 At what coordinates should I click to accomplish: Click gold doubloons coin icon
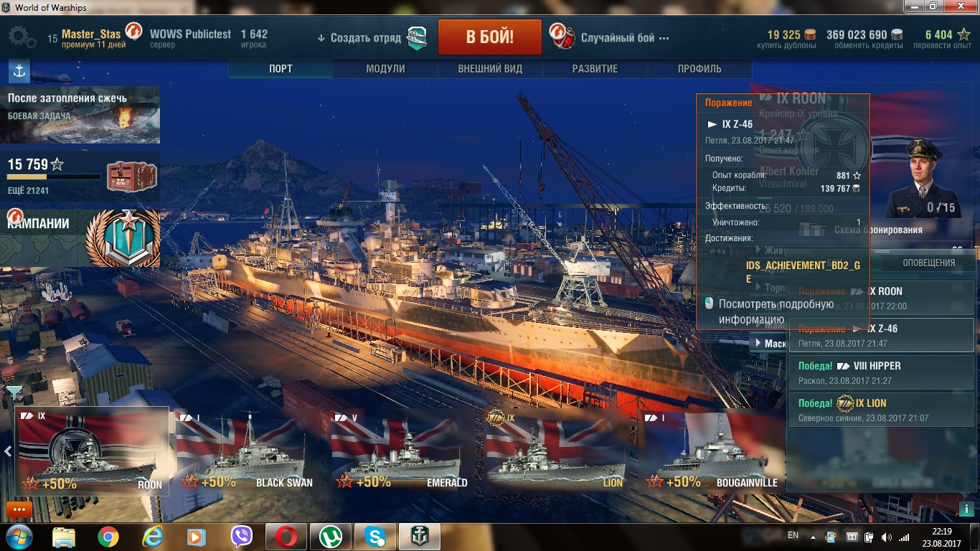click(x=810, y=34)
